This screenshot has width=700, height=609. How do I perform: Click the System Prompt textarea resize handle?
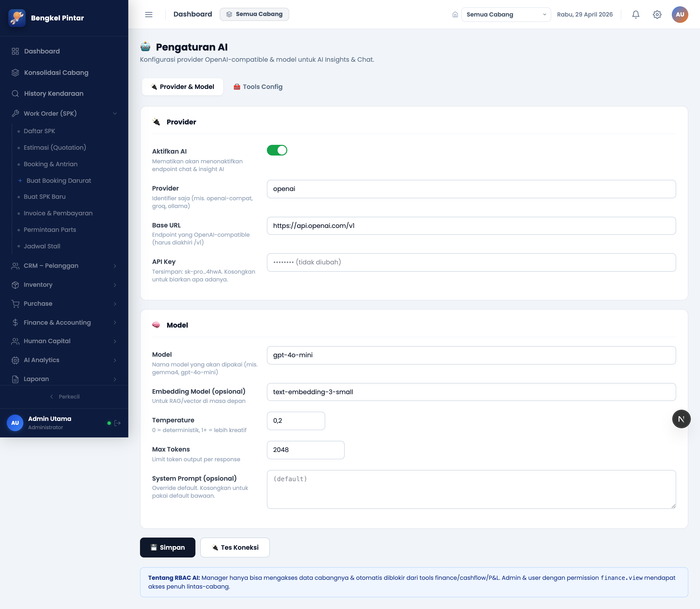click(x=673, y=506)
